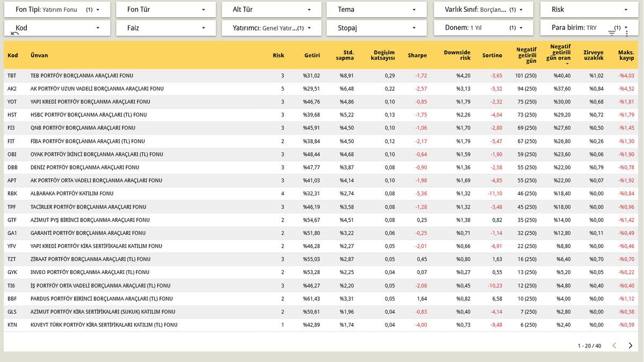
Task: Sort by Getiri column header
Action: 312,55
